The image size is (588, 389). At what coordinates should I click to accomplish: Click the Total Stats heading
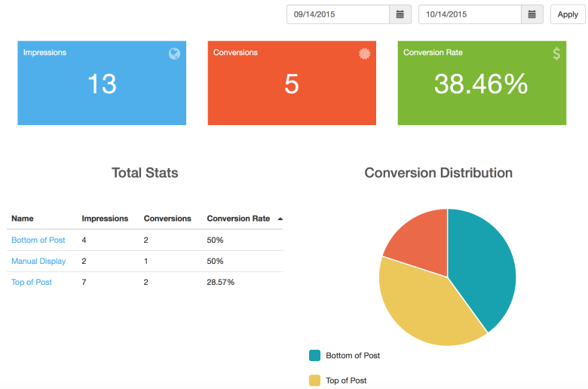pos(145,173)
